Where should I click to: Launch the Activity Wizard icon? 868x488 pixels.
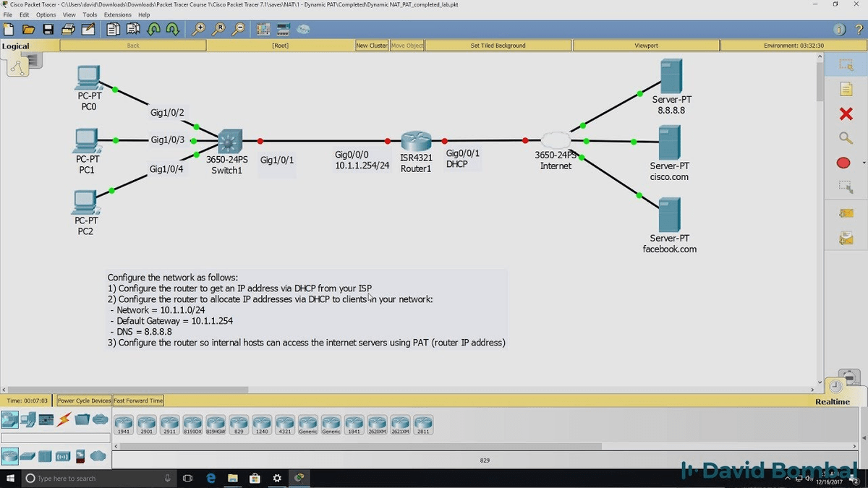88,30
